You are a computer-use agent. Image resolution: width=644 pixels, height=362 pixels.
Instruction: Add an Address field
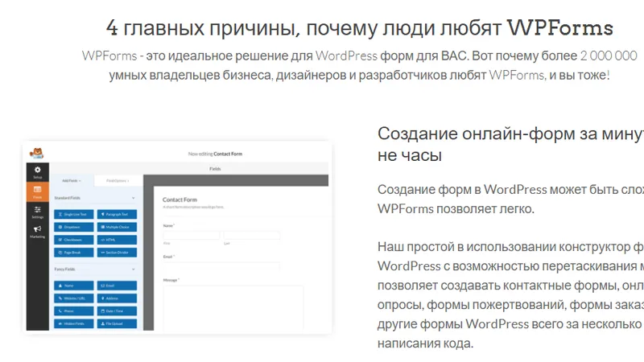117,298
